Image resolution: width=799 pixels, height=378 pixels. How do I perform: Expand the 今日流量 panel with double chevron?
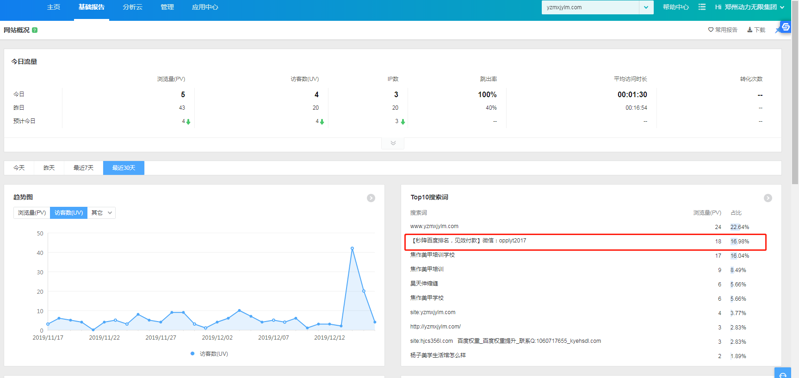click(x=393, y=143)
